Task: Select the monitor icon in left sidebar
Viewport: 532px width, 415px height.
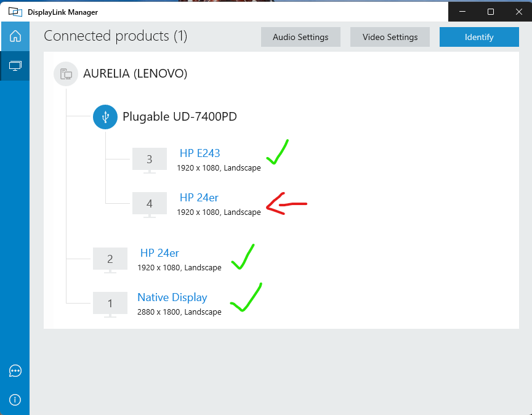Action: coord(15,66)
